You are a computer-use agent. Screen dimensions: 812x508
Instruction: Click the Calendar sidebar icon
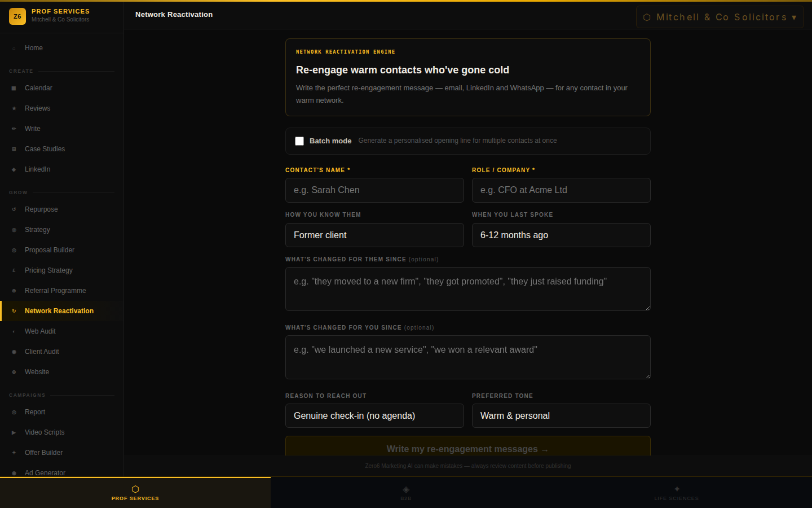pos(14,89)
